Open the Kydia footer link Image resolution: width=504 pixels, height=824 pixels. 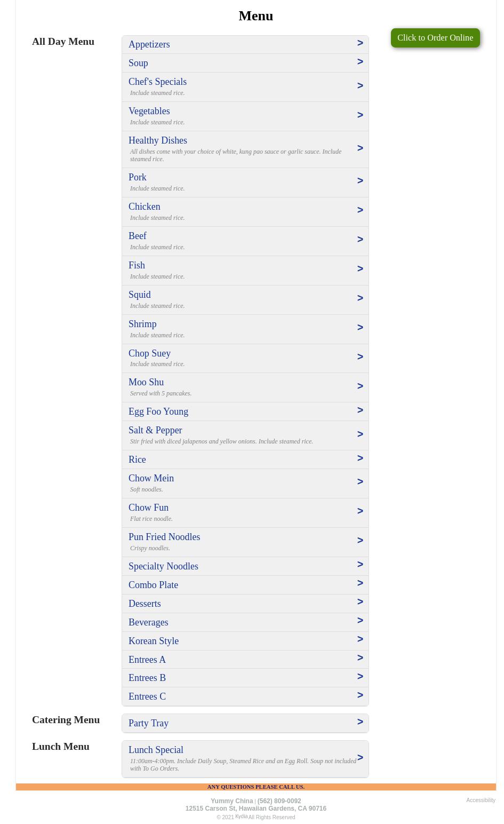tap(241, 817)
